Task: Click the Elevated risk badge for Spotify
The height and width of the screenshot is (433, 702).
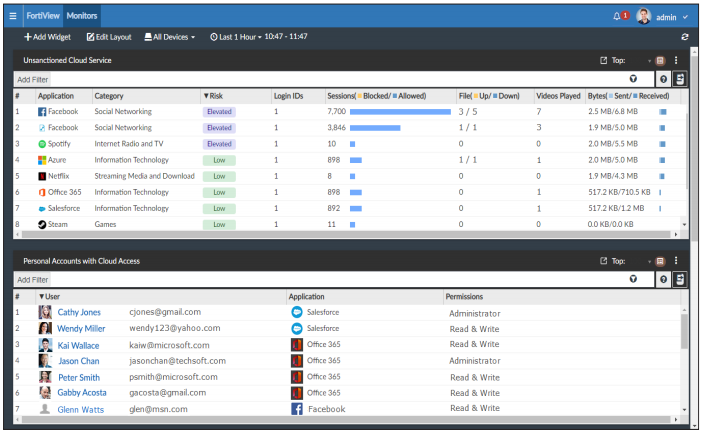Action: click(x=219, y=144)
